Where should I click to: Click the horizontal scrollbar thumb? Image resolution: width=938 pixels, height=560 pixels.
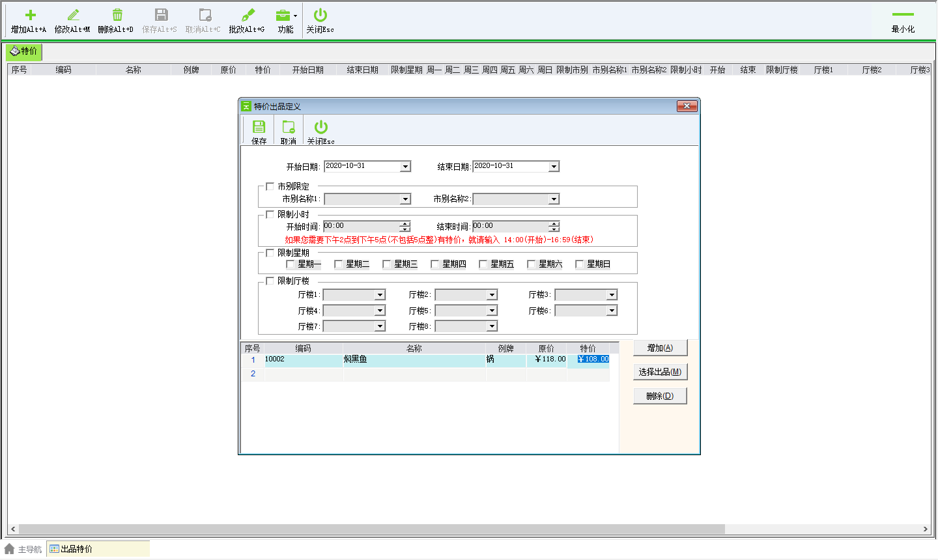coord(371,529)
